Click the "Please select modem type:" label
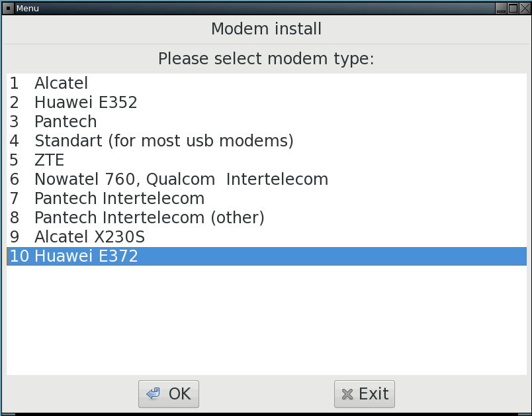The width and height of the screenshot is (532, 416). pyautogui.click(x=266, y=60)
